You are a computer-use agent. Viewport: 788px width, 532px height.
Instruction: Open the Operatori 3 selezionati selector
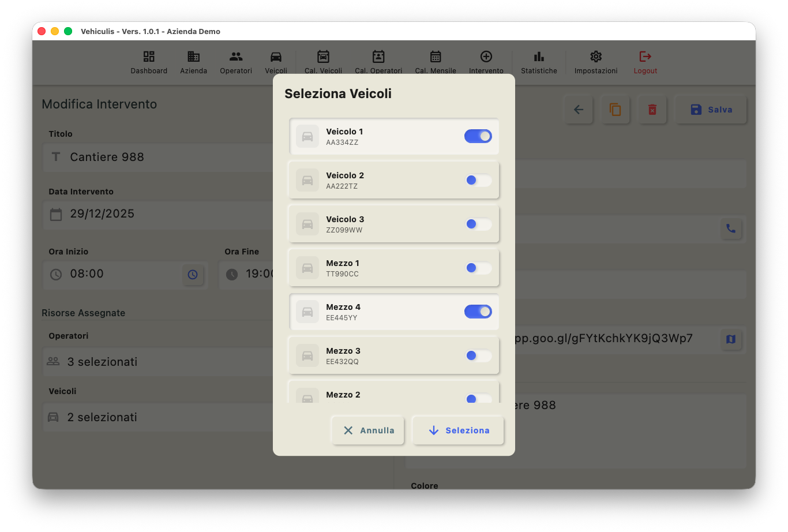[x=157, y=362]
